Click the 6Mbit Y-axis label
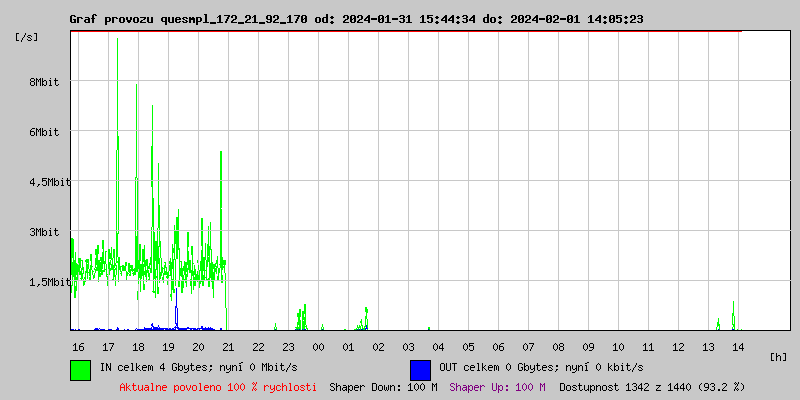The width and height of the screenshot is (800, 400). [x=43, y=132]
